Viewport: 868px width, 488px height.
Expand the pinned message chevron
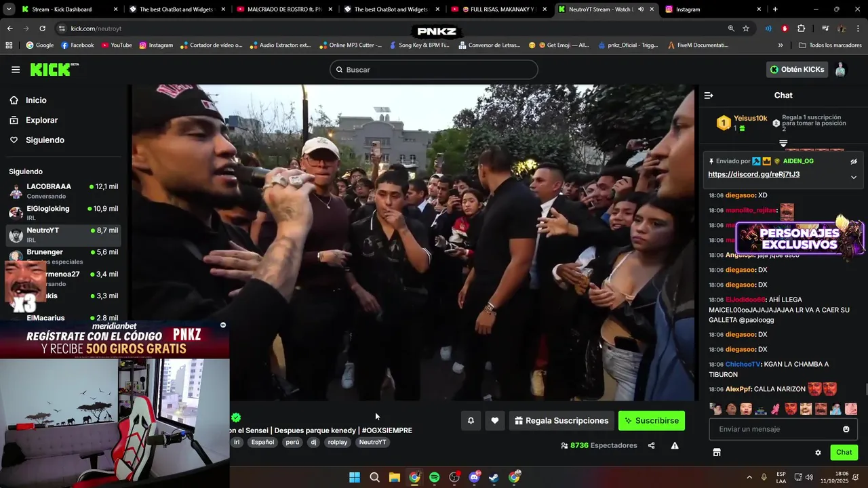(854, 177)
